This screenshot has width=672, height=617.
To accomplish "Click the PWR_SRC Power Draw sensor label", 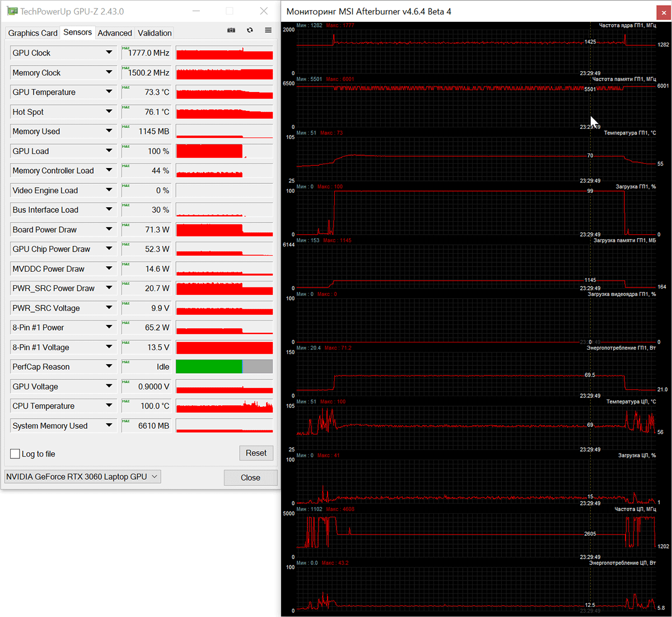I will tap(54, 288).
